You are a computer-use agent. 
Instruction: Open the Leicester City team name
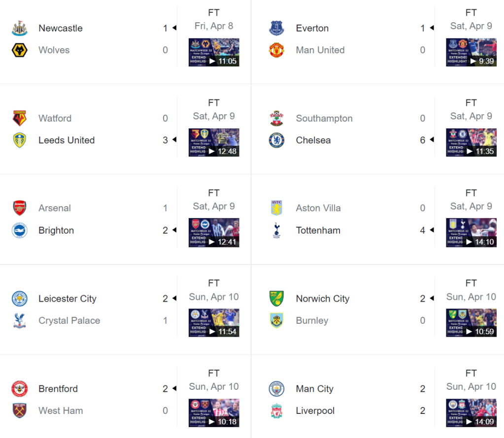(x=67, y=299)
